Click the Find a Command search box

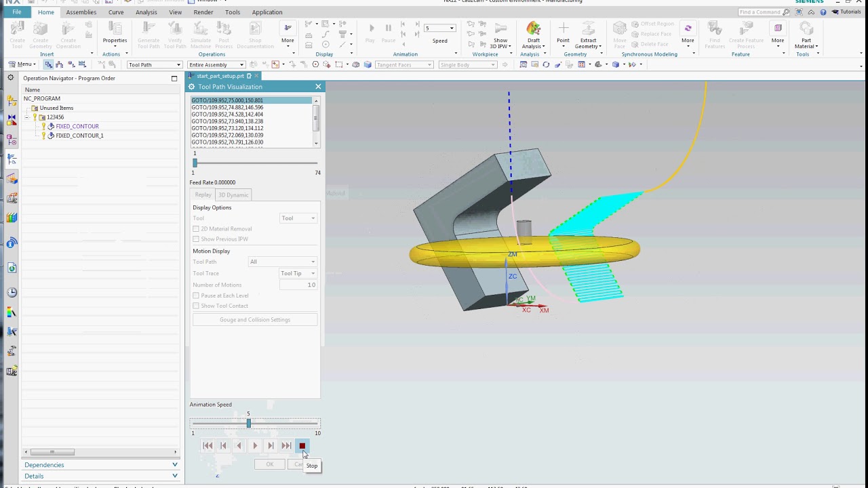[x=759, y=12]
